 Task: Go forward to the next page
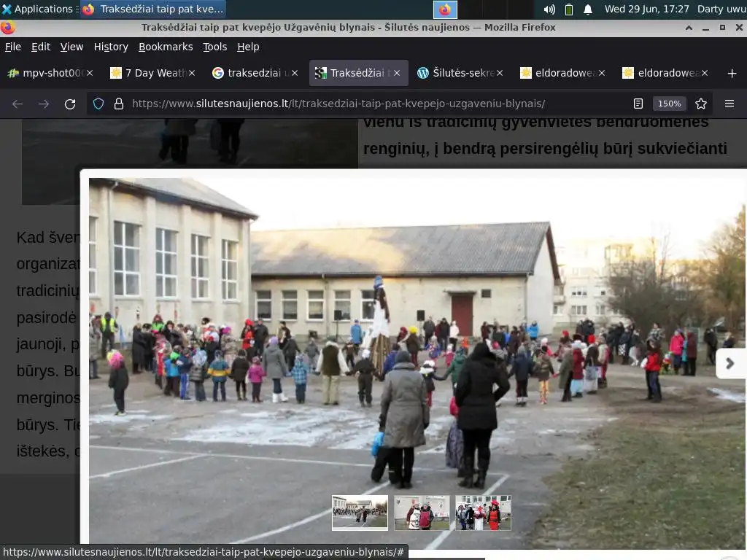click(44, 104)
